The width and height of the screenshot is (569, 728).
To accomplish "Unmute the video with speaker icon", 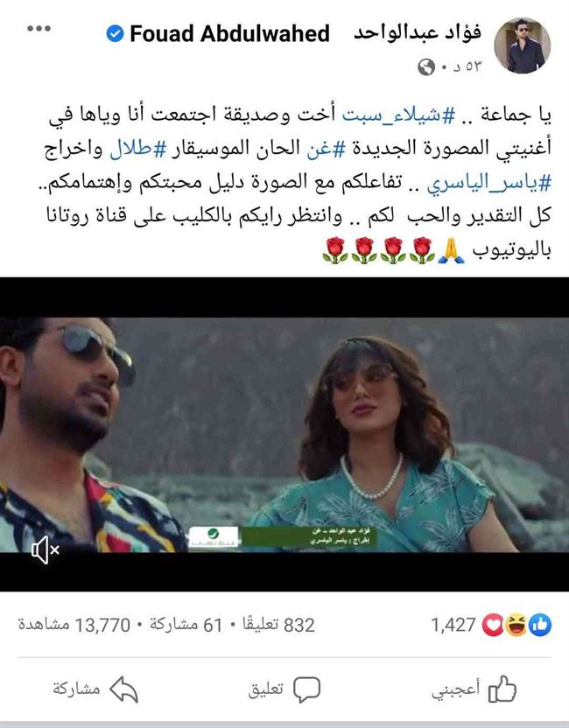I will tap(45, 550).
